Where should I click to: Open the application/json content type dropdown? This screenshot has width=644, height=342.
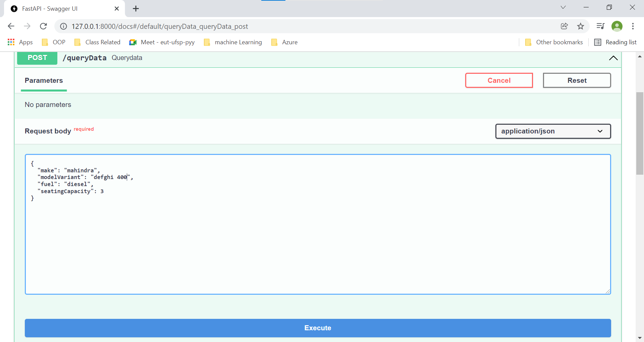553,131
